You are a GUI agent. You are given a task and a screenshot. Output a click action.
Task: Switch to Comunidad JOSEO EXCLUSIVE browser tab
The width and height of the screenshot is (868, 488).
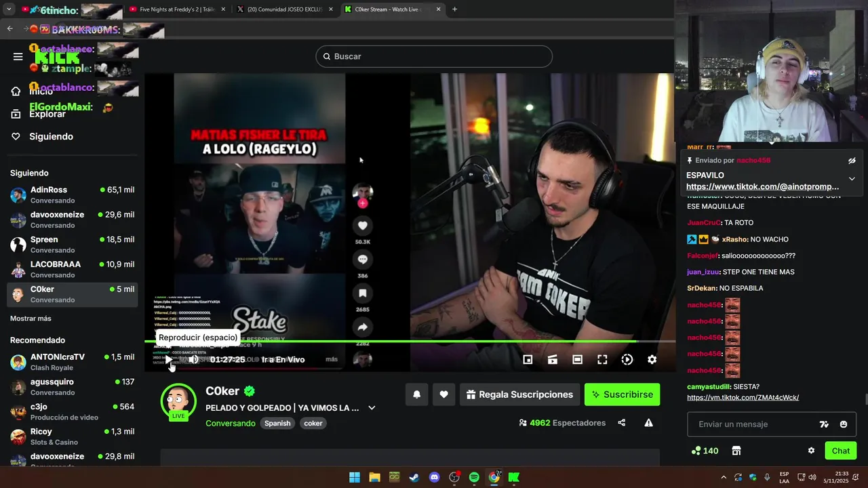point(285,9)
